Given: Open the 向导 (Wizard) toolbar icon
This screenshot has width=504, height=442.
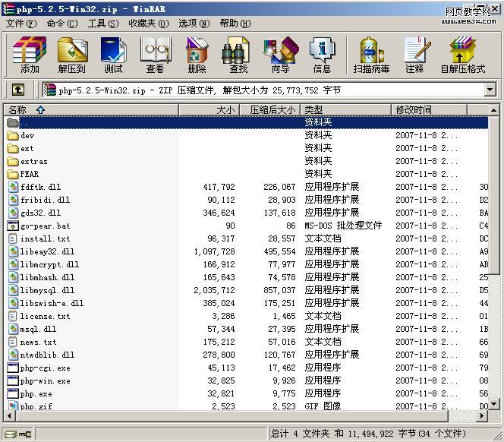Looking at the screenshot, I should click(x=281, y=55).
